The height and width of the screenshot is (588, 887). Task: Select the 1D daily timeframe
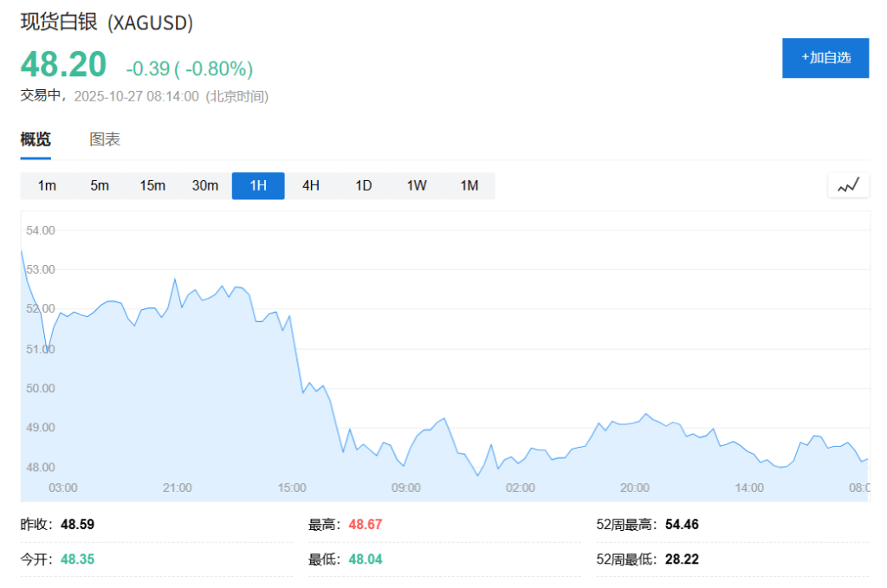[364, 186]
